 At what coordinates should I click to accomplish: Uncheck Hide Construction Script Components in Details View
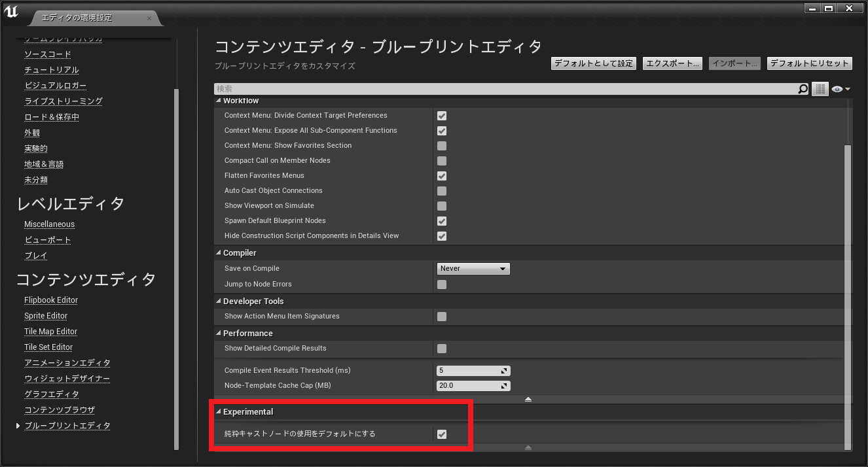tap(442, 235)
